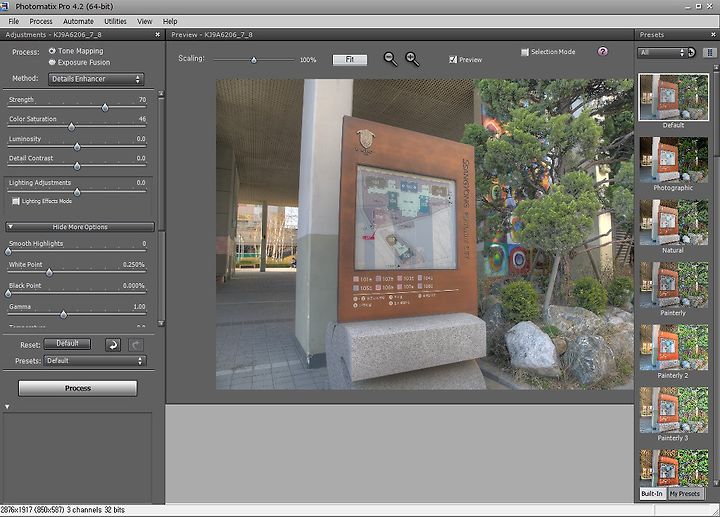The image size is (720, 517).
Task: Click the adjustments panel scroll down arrow
Action: click(161, 323)
